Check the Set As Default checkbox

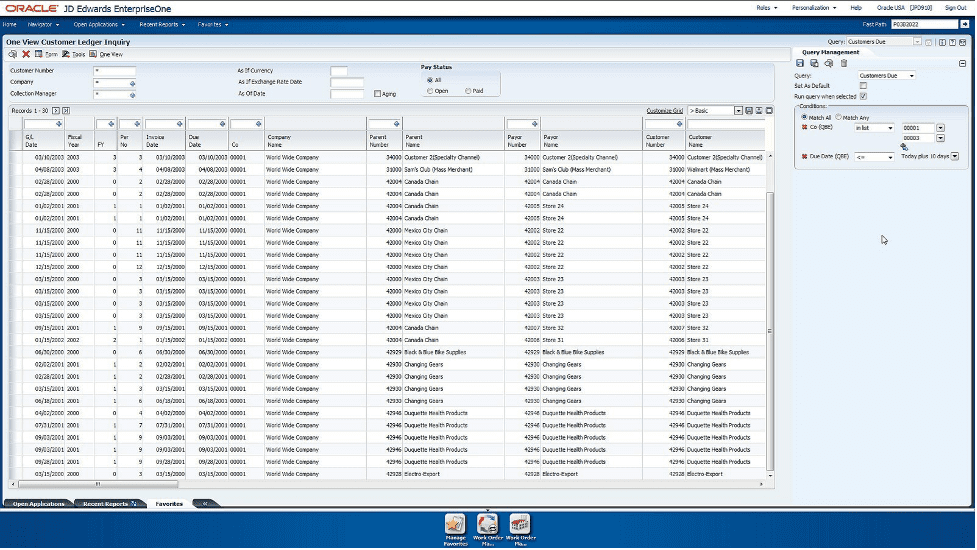click(863, 86)
